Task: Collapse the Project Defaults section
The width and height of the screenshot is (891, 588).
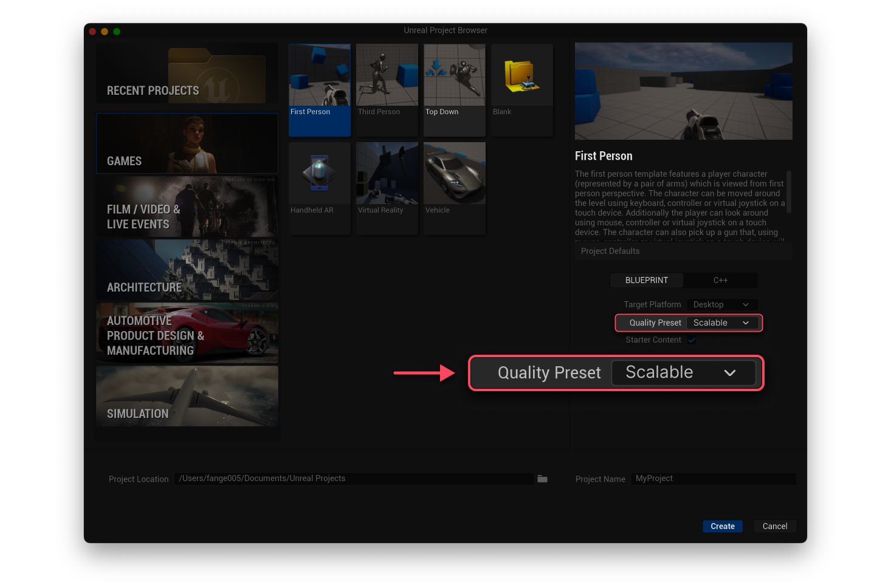Action: point(684,251)
